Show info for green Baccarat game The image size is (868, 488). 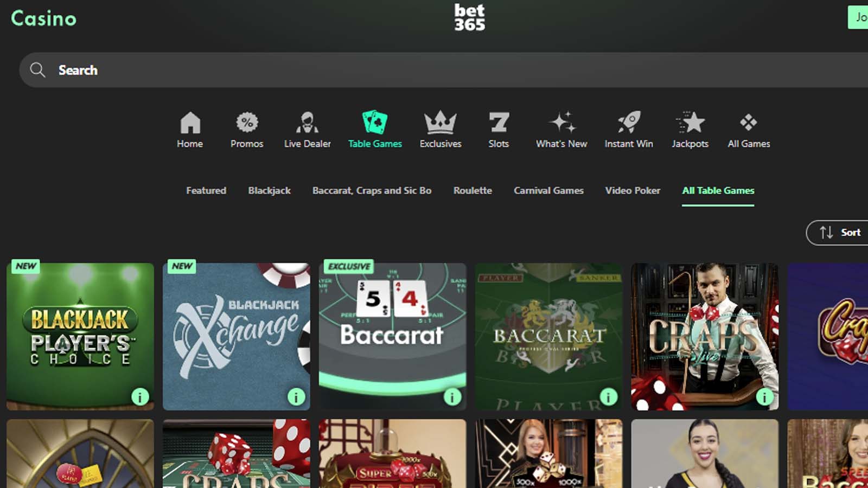click(609, 397)
